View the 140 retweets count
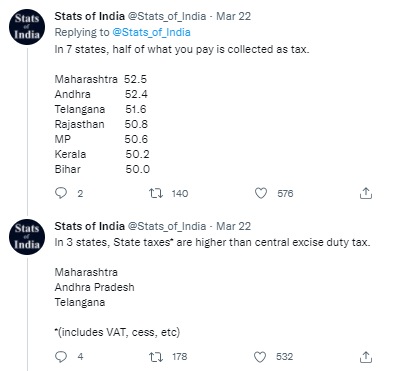This screenshot has height=371, width=395. pyautogui.click(x=180, y=194)
